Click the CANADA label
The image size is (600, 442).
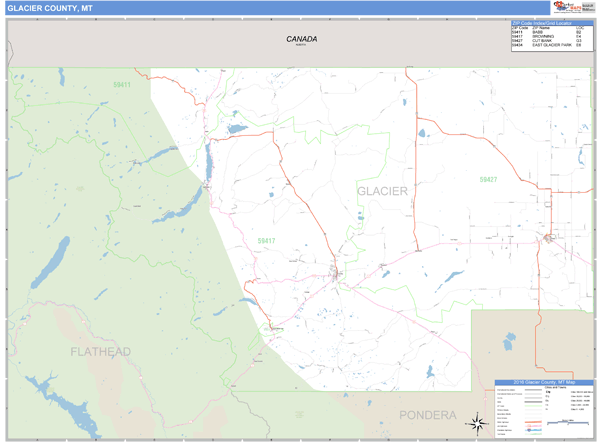pos(301,39)
